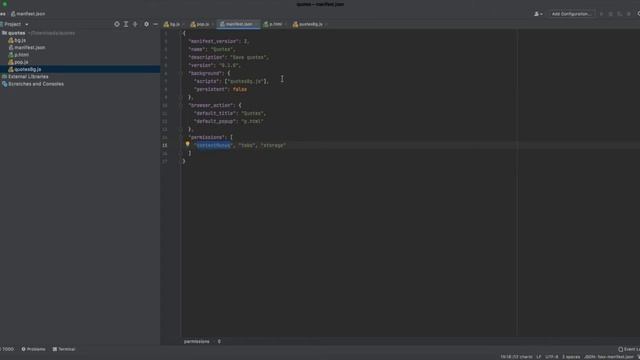Open the Problems tool window
Screen dimensions: 640x360
pos(33,349)
